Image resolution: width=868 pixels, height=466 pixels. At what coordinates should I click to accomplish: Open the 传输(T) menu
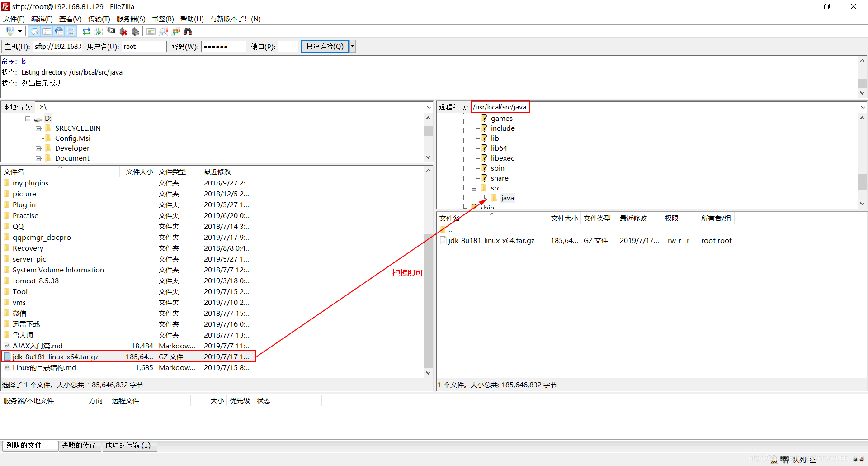99,19
